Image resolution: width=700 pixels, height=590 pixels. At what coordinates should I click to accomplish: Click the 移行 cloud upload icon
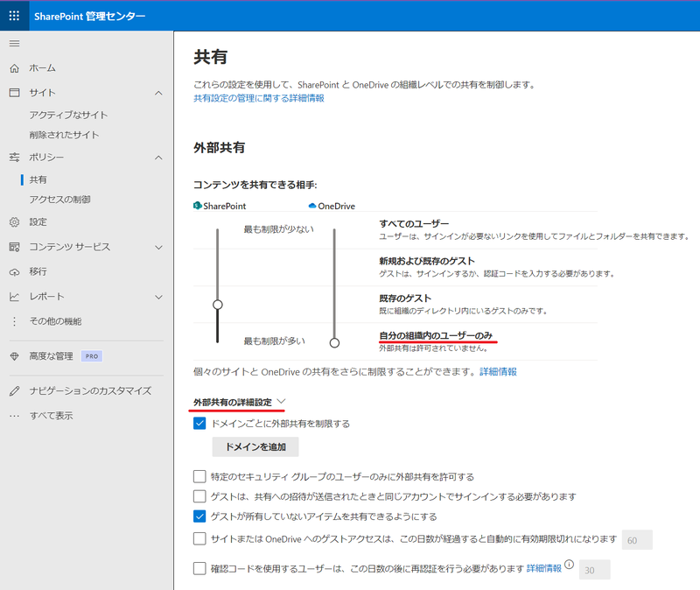coord(14,272)
